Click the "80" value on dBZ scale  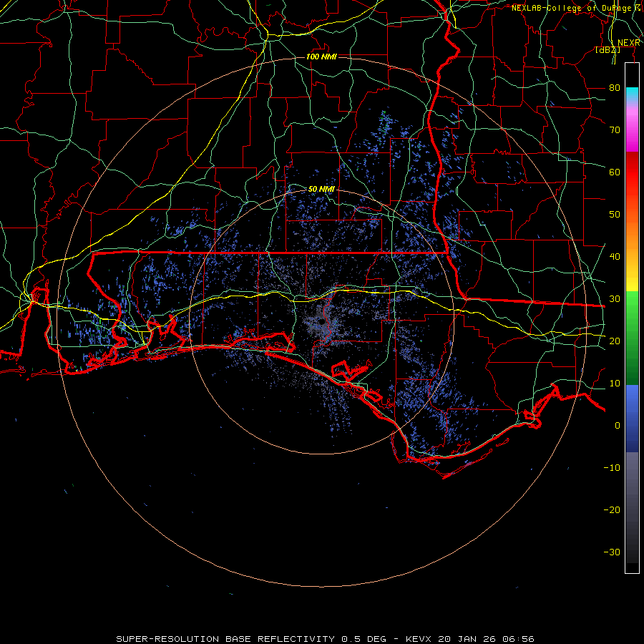[615, 88]
